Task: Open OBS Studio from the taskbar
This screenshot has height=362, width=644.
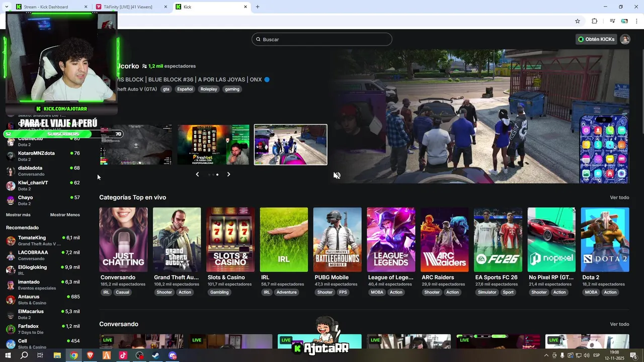Action: [x=139, y=355]
